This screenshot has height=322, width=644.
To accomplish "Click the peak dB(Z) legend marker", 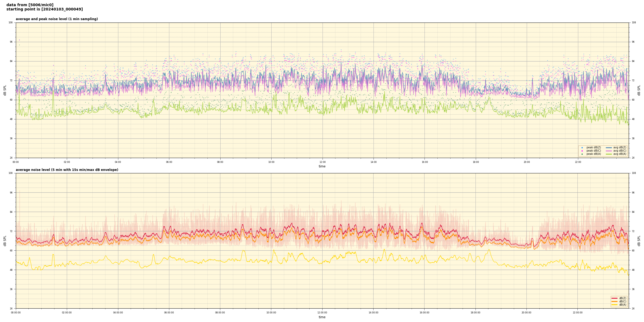I will coord(582,148).
